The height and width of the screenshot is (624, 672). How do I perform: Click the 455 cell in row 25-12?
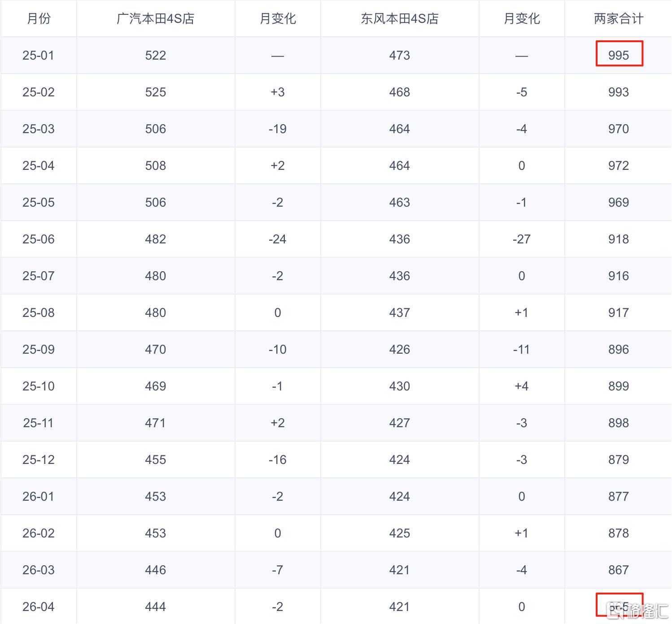(x=156, y=459)
